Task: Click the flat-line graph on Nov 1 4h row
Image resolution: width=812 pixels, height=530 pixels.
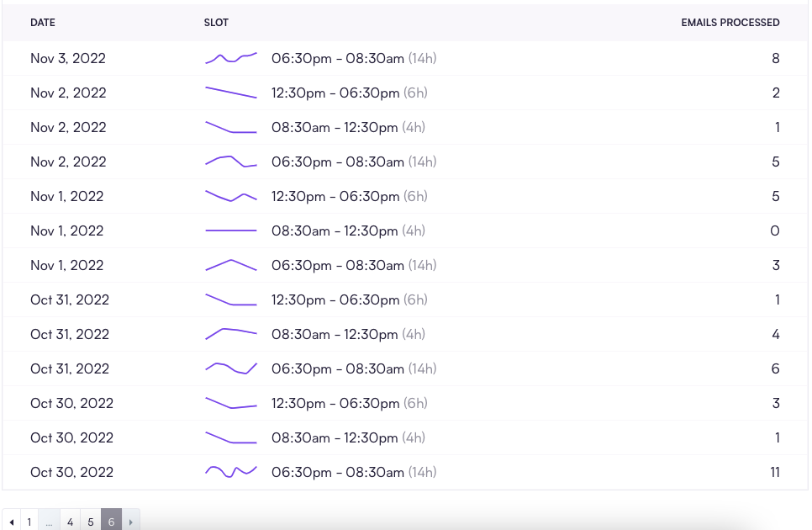Action: tap(231, 231)
